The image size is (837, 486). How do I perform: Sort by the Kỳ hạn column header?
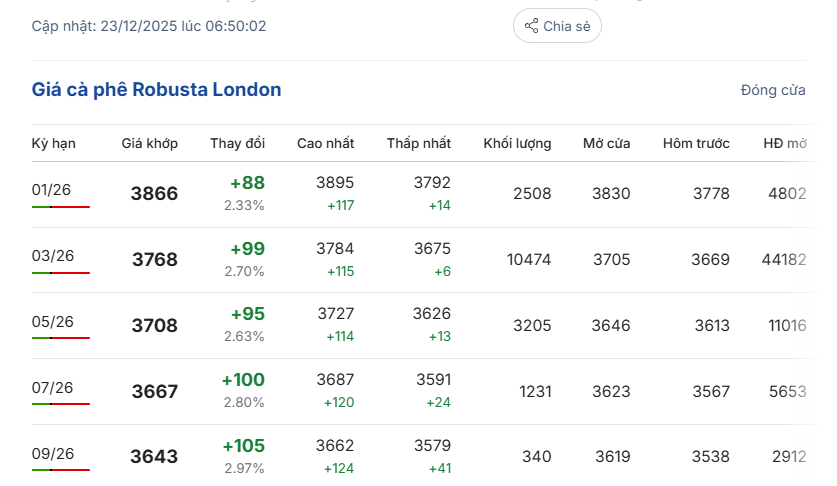tap(54, 143)
